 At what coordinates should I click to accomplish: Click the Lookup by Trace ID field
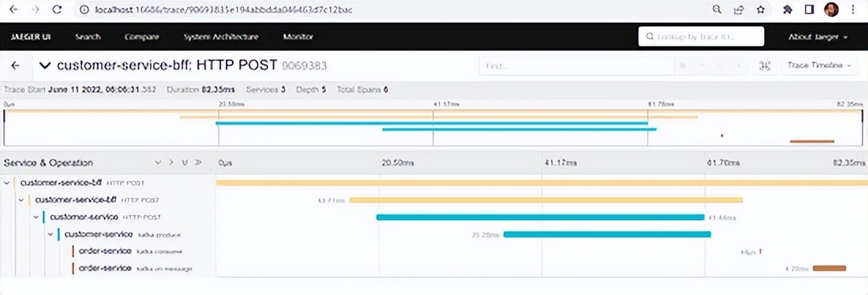(x=701, y=37)
